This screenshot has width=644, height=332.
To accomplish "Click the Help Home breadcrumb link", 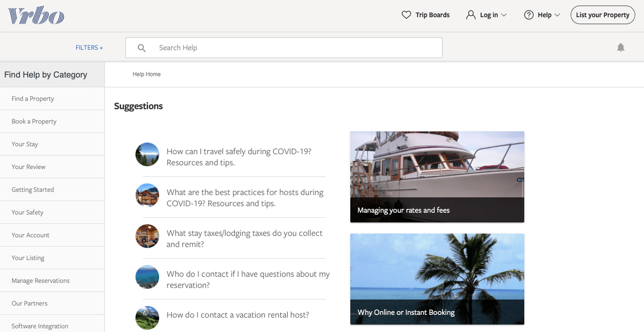I will [x=146, y=74].
